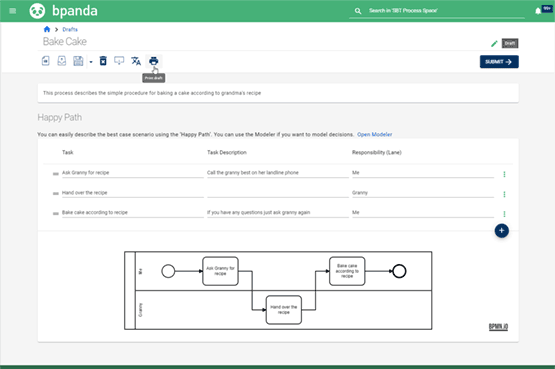Open Modeler link
The image size is (555, 369).
click(374, 134)
